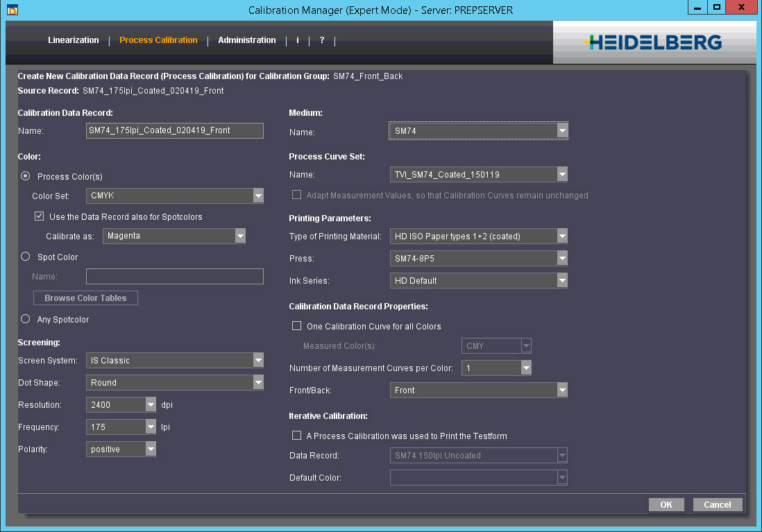The width and height of the screenshot is (762, 532).
Task: Open the Linearization tab
Action: (74, 40)
